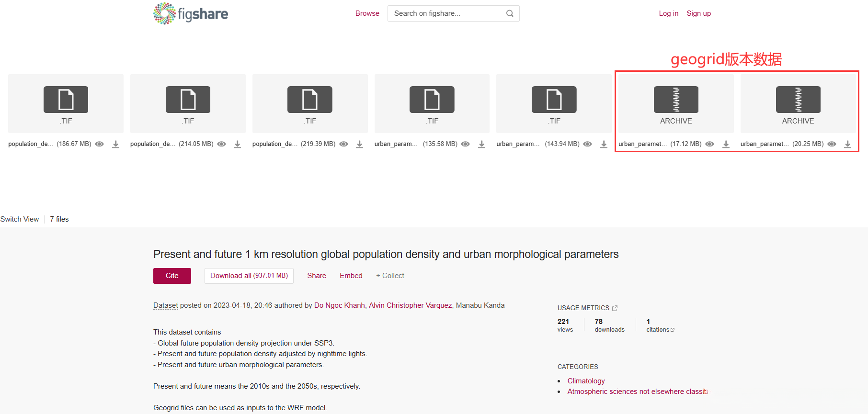Preview the 143.94 MB file via eye icon

tap(587, 144)
